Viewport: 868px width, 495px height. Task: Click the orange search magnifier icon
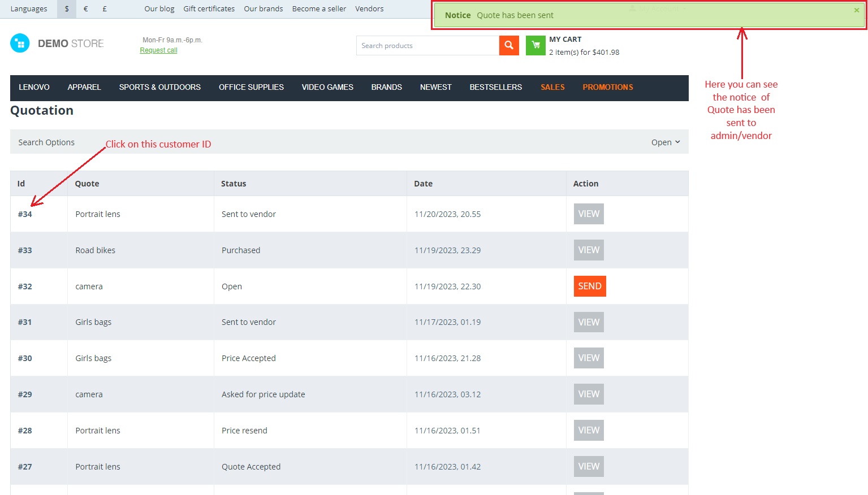509,45
